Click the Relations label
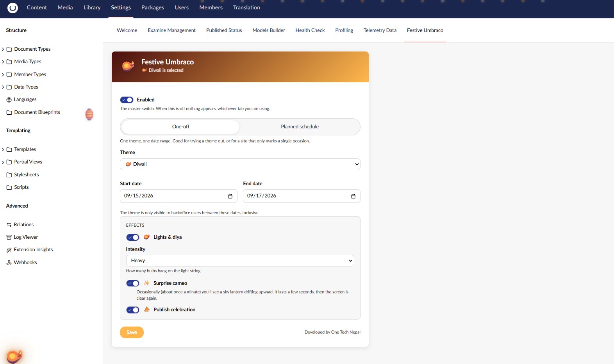 point(24,225)
